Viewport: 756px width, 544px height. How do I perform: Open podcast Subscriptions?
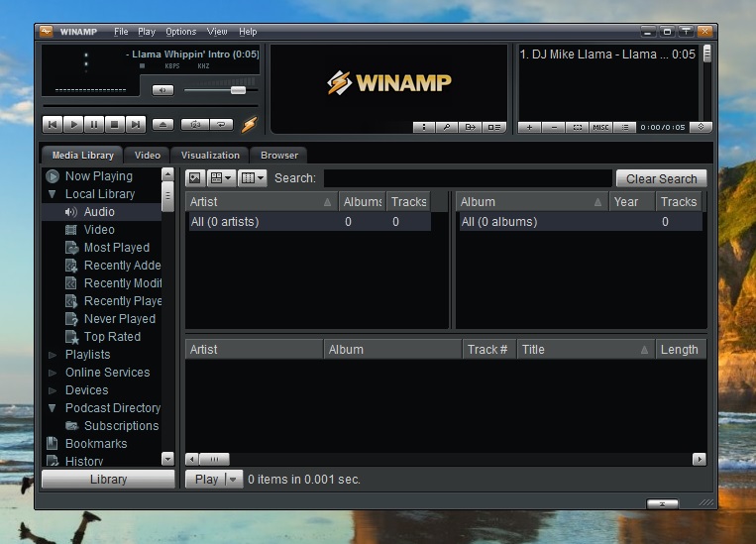pyautogui.click(x=121, y=426)
